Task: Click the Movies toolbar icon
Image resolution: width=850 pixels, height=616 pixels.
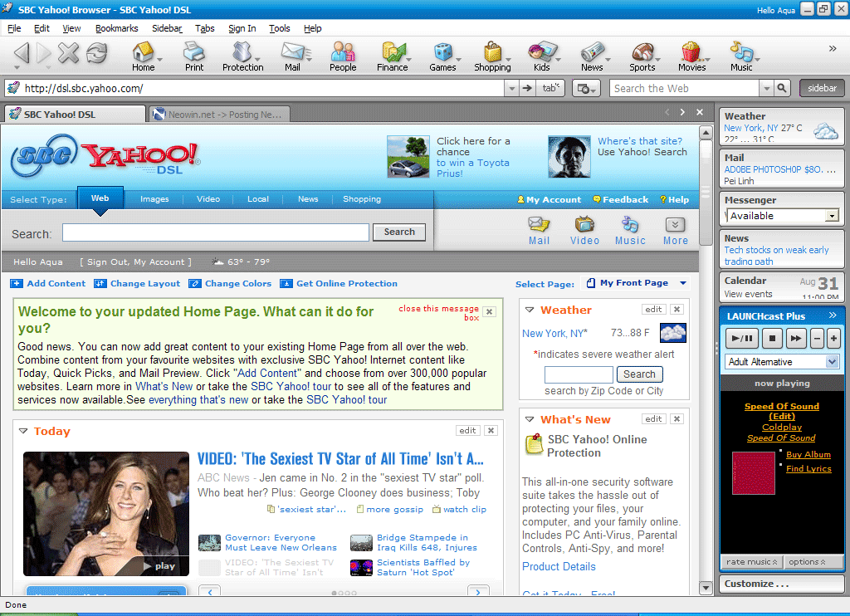Action: pos(693,56)
